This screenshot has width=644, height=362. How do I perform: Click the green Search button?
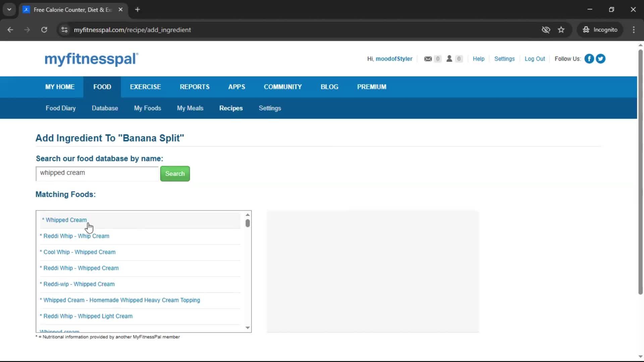(x=175, y=174)
